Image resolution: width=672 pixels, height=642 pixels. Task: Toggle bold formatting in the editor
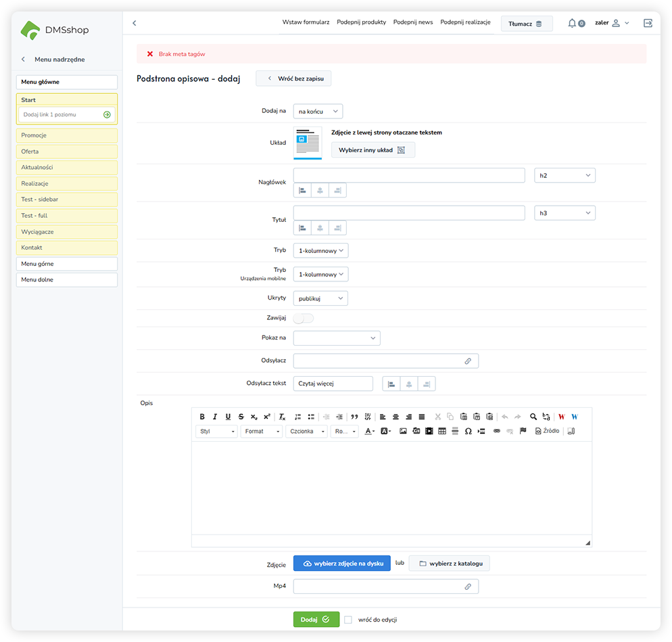coord(202,417)
